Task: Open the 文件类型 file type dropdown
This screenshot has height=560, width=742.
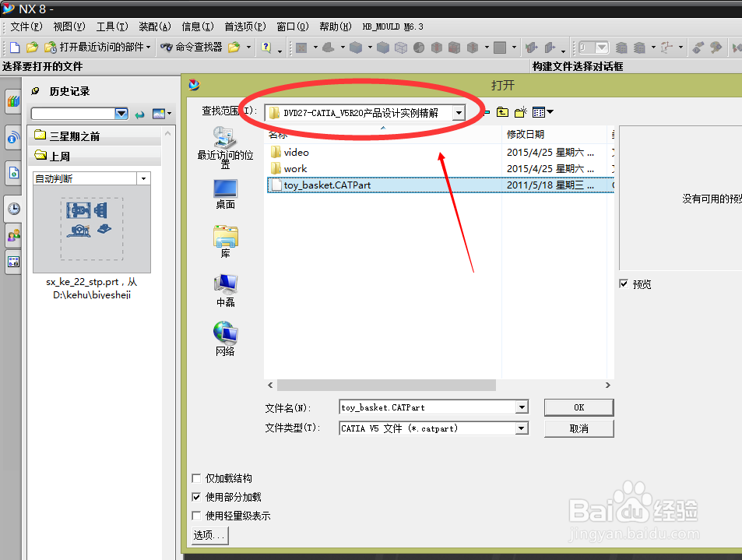Action: [x=520, y=428]
